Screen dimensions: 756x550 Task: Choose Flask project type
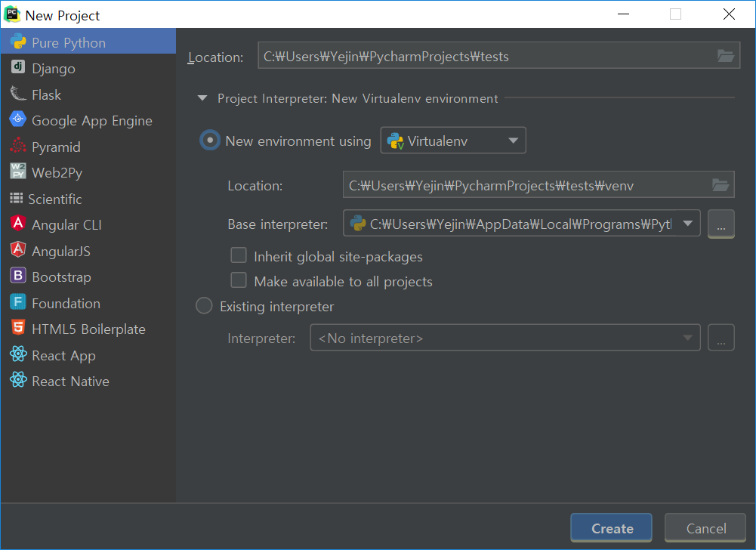[x=88, y=94]
